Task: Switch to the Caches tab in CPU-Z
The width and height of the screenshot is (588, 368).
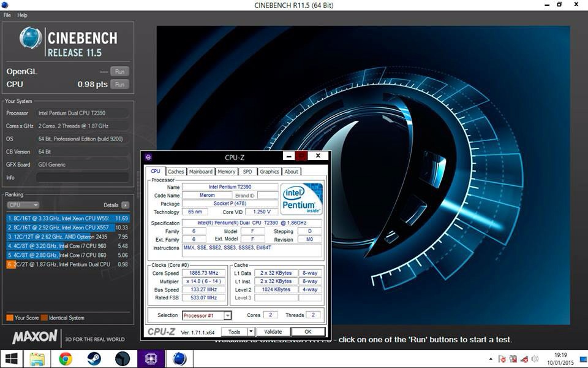Action: pos(176,172)
